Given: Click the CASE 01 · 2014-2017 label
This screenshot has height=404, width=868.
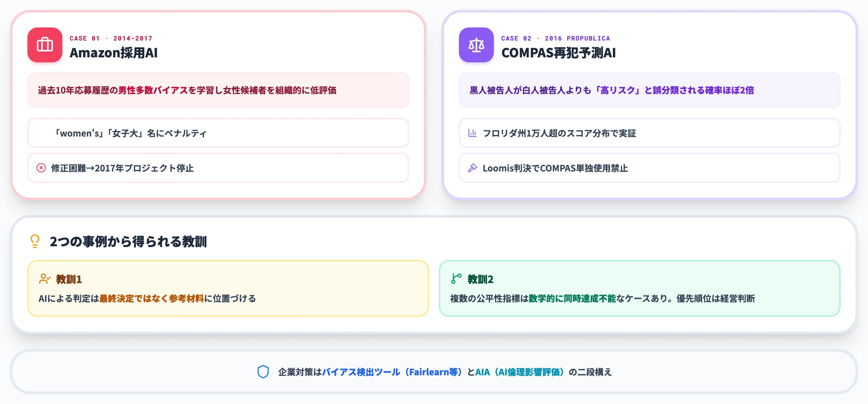Looking at the screenshot, I should (x=111, y=38).
